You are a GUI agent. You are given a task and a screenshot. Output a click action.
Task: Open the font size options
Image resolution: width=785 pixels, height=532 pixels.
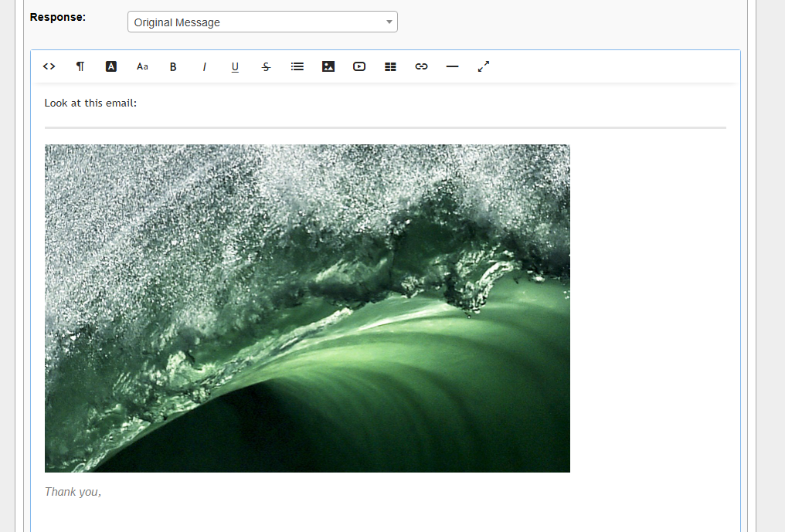(x=142, y=66)
